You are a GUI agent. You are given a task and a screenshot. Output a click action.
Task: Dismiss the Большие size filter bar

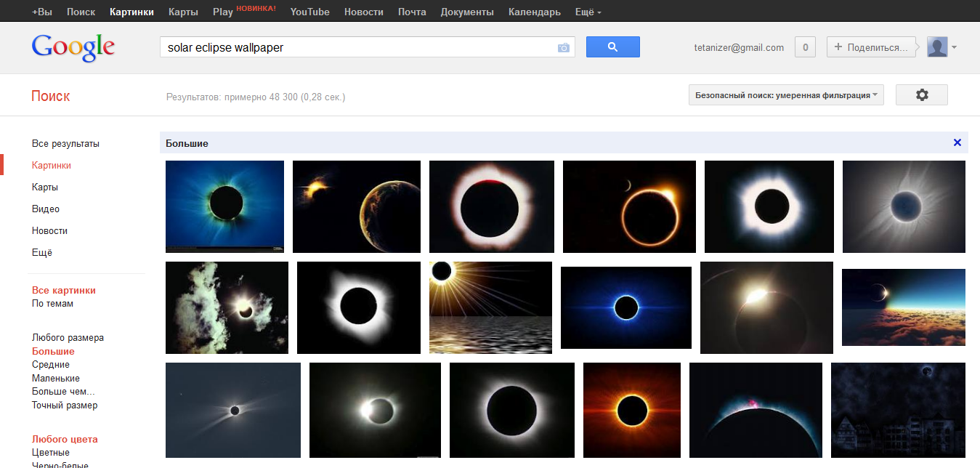click(957, 142)
